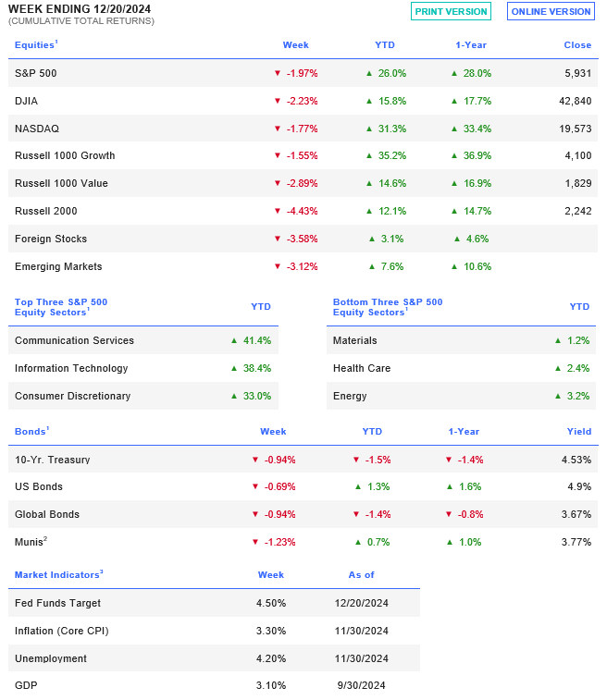The width and height of the screenshot is (607, 700).
Task: Select the Russell 2000 row label
Action: (46, 211)
